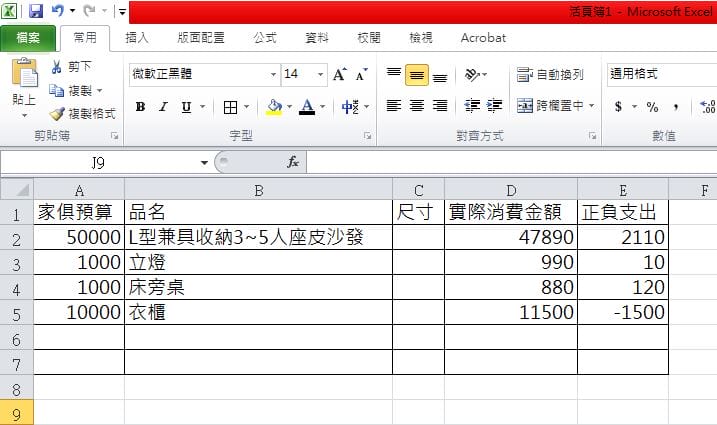
Task: Select row 5 header
Action: pos(16,313)
